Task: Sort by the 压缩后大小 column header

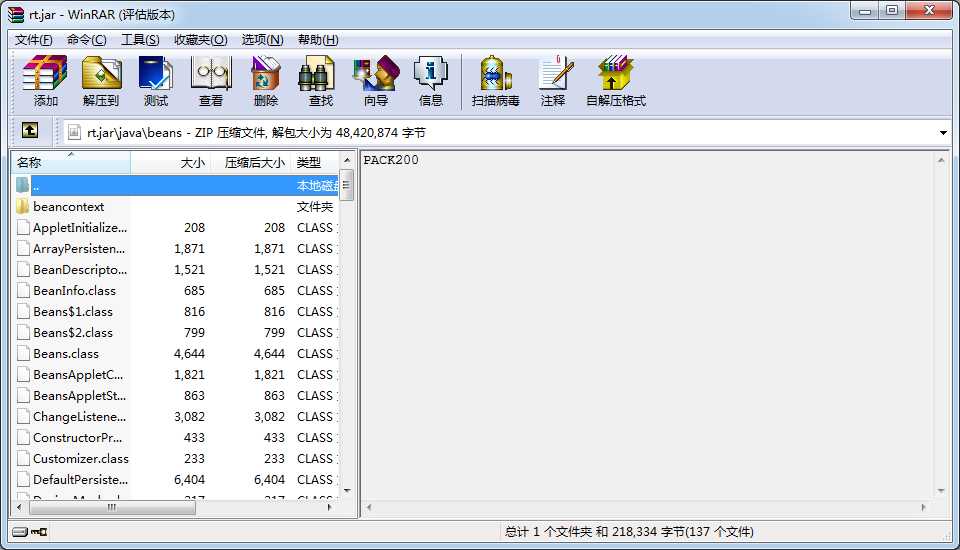Action: [x=251, y=162]
